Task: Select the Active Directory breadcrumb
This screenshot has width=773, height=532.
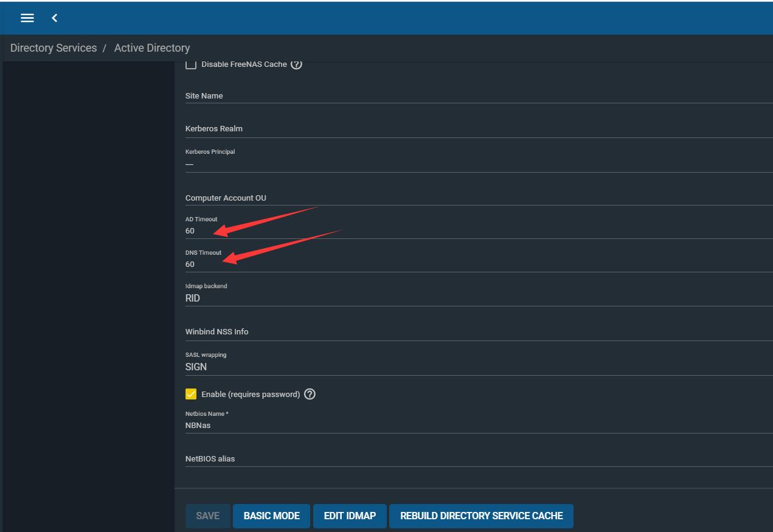Action: (x=152, y=48)
